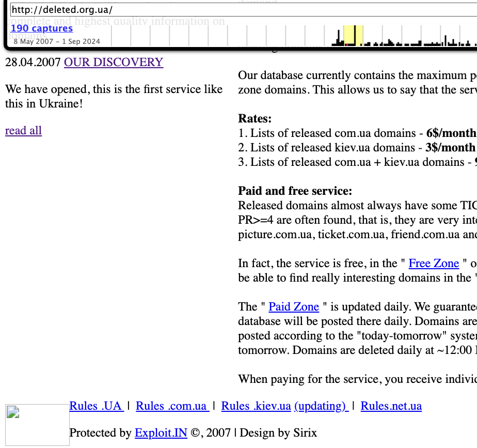This screenshot has height=448, width=477.
Task: Open the Free Zone link
Action: 434,263
